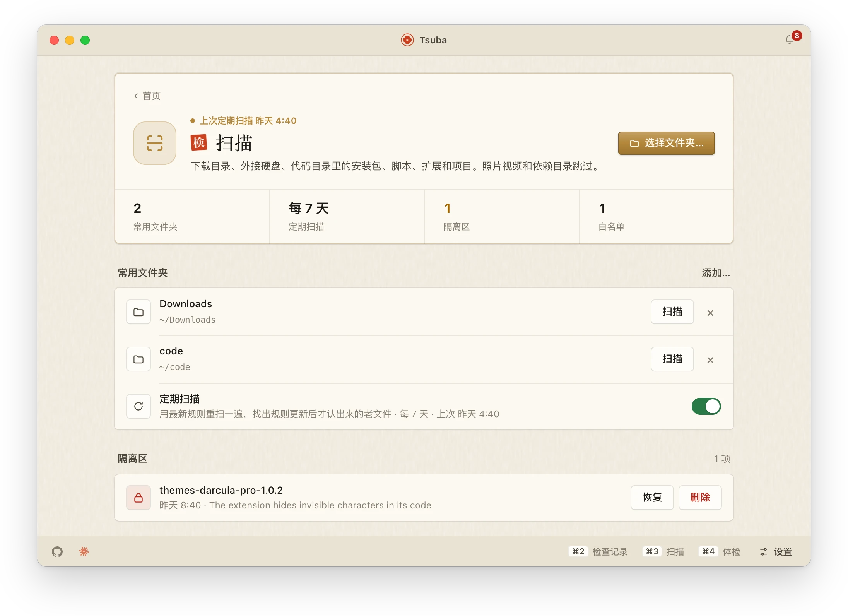
Task: Click the Downloads folder icon
Action: point(138,312)
